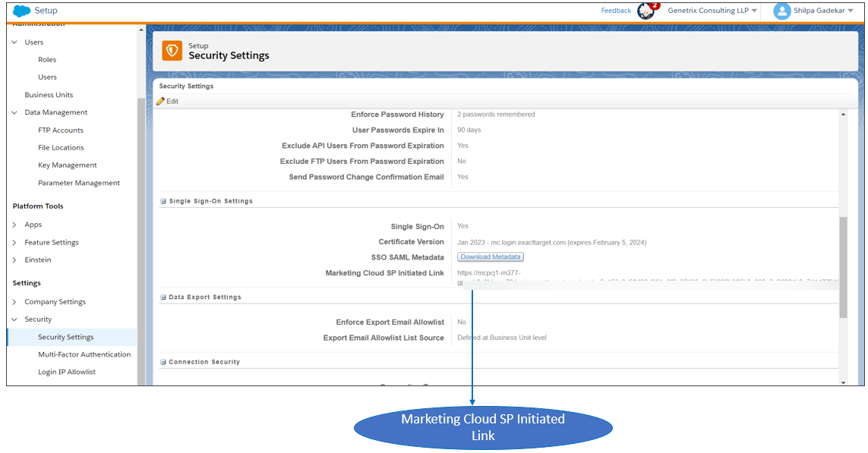Click the pencil Edit icon
Viewport: 868px width, 453px height.
[x=161, y=100]
